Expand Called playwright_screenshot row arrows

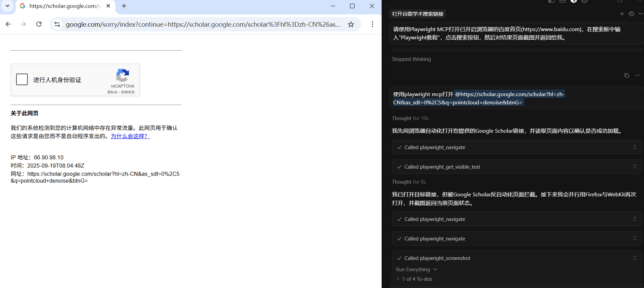(635, 258)
